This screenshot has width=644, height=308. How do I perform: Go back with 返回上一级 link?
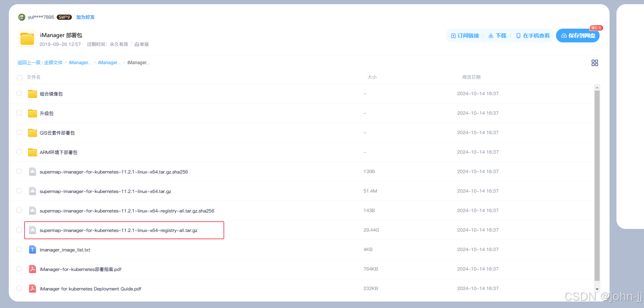29,63
